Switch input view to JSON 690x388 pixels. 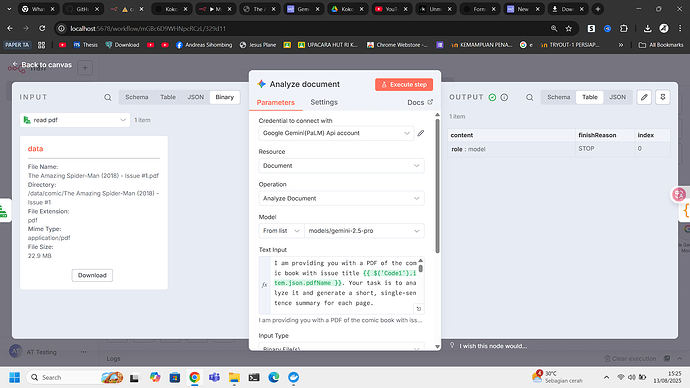tap(195, 97)
